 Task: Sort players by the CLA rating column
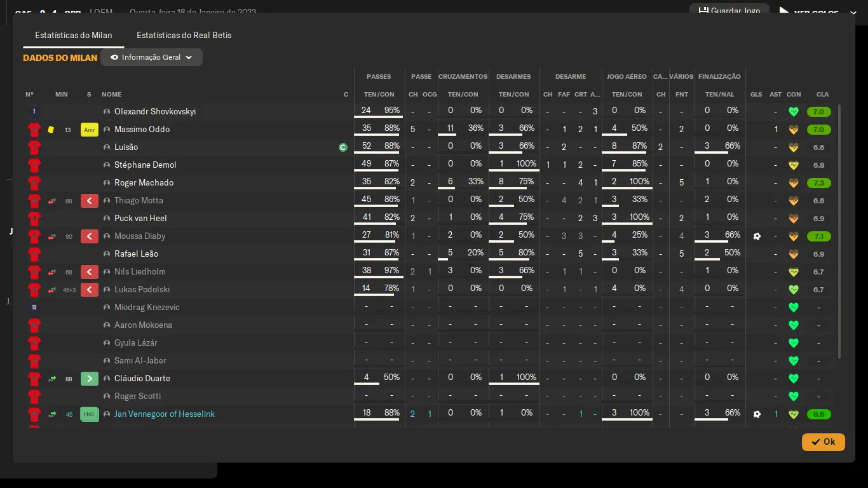[x=822, y=95]
